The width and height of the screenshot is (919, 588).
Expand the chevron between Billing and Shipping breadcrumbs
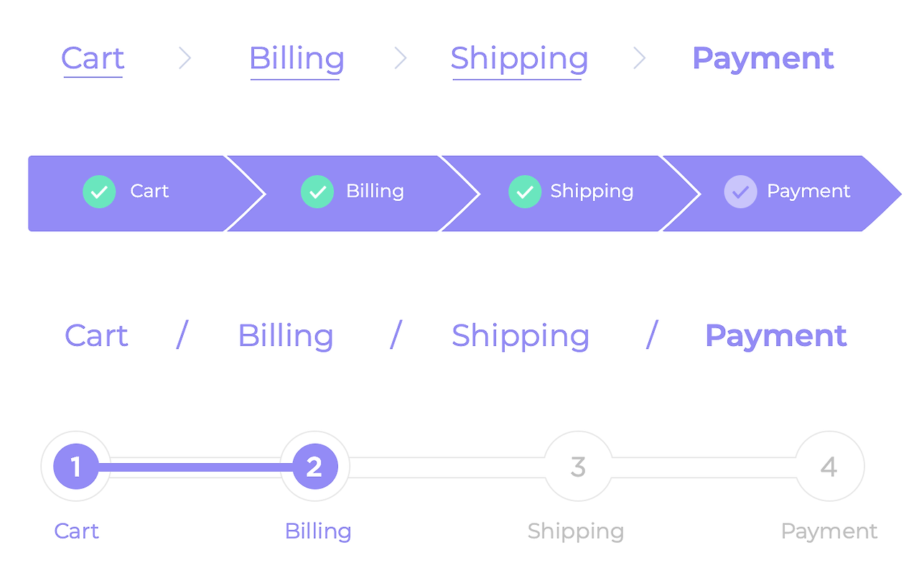(401, 58)
